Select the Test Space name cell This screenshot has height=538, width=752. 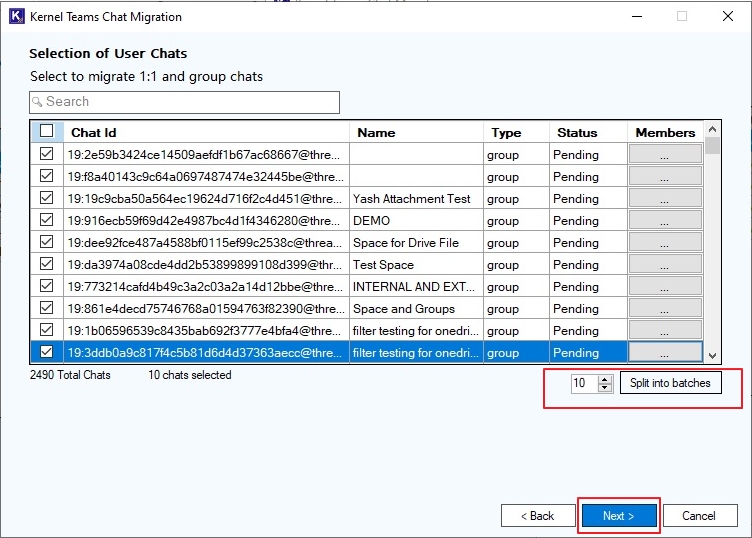[416, 265]
